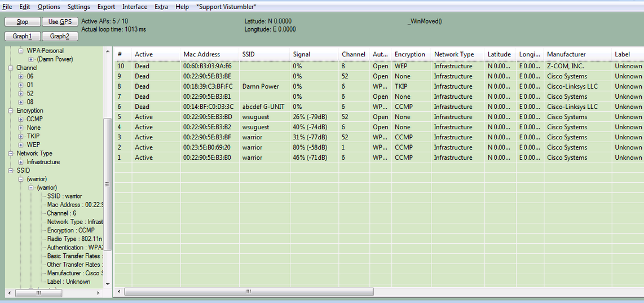The image size is (644, 303).
Task: Click the tree panel scroll-up arrow
Action: tap(108, 51)
